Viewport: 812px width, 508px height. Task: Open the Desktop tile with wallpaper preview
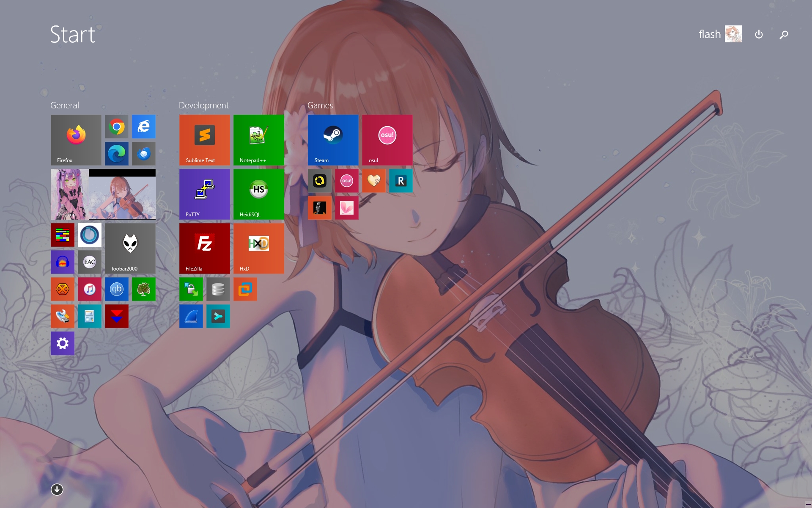tap(103, 194)
